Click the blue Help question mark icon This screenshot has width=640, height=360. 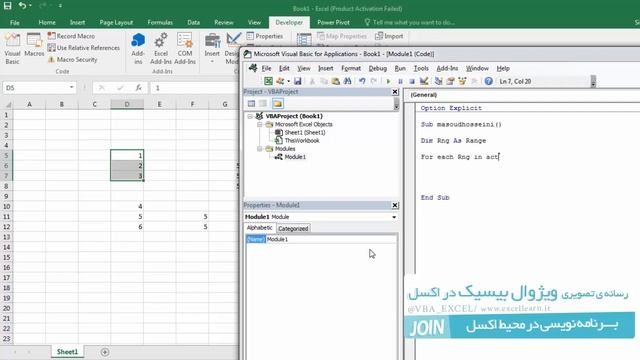[x=489, y=81]
